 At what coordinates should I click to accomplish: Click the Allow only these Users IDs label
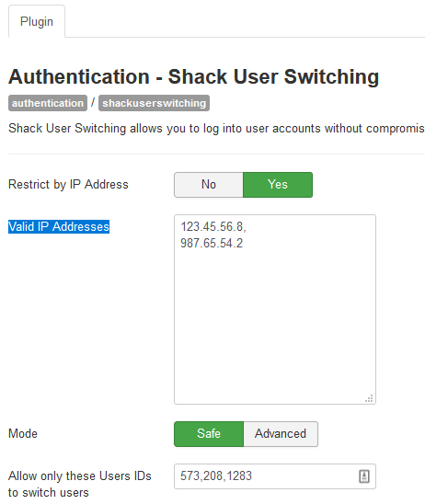click(x=80, y=484)
